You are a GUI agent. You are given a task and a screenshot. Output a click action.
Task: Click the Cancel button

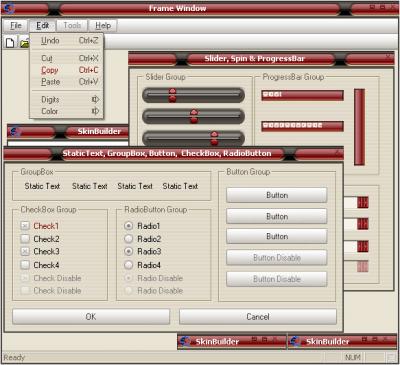(258, 316)
